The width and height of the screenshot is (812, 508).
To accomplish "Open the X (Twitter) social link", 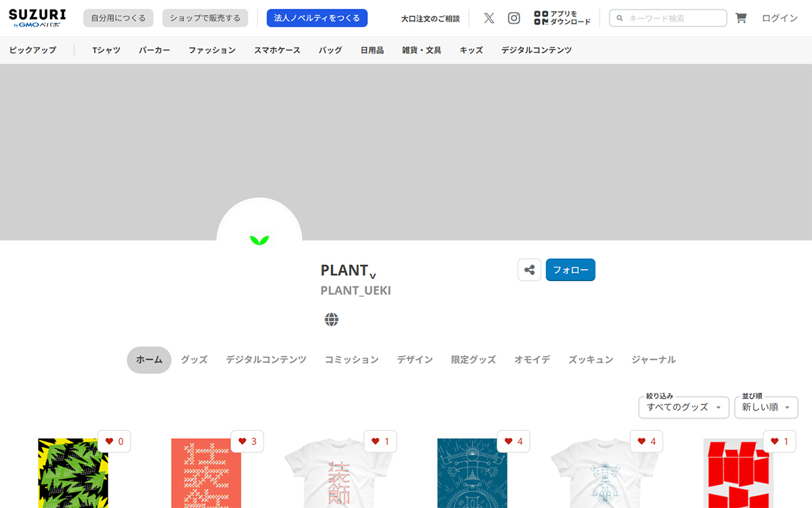I will [489, 18].
